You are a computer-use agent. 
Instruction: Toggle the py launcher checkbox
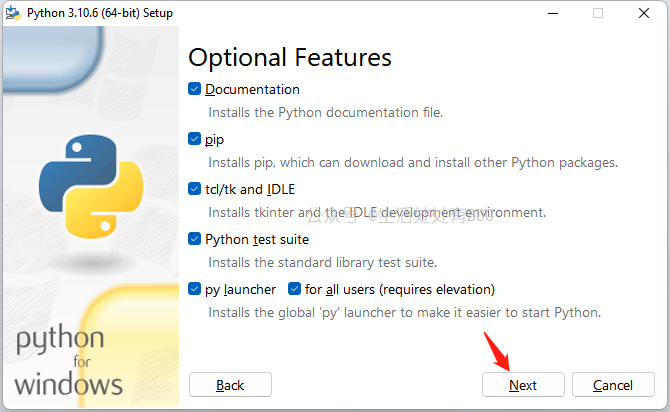[x=195, y=289]
